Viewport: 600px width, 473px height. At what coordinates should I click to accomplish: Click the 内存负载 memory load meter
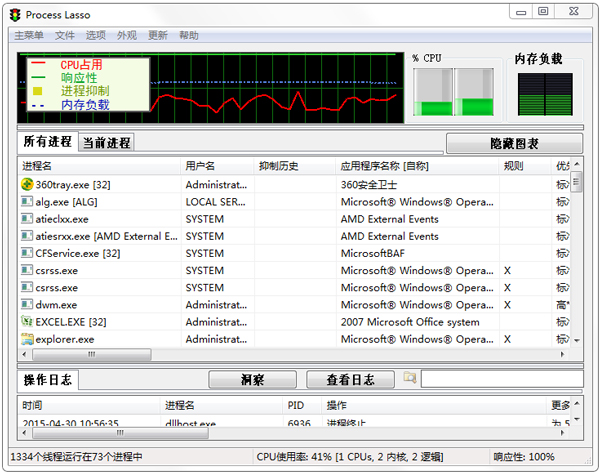(x=545, y=94)
